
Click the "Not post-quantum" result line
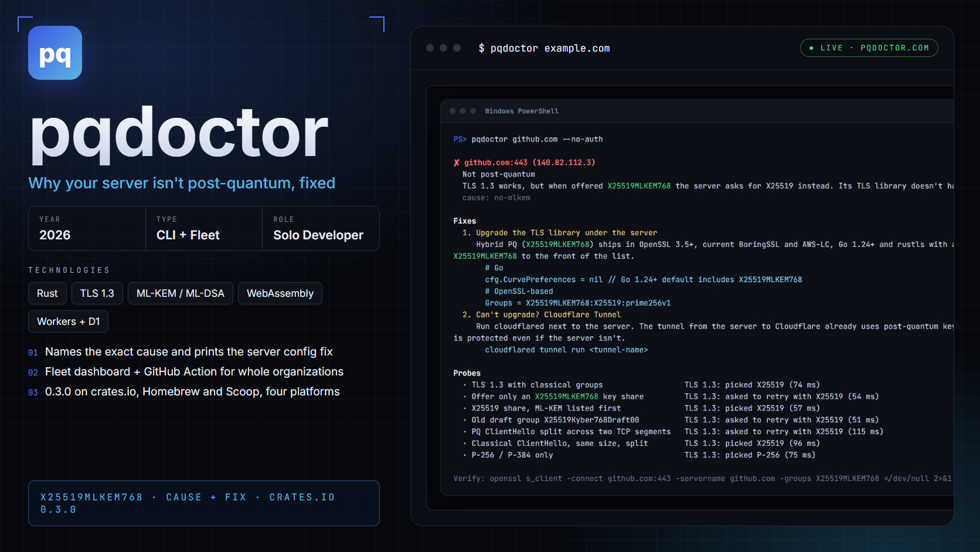click(499, 174)
